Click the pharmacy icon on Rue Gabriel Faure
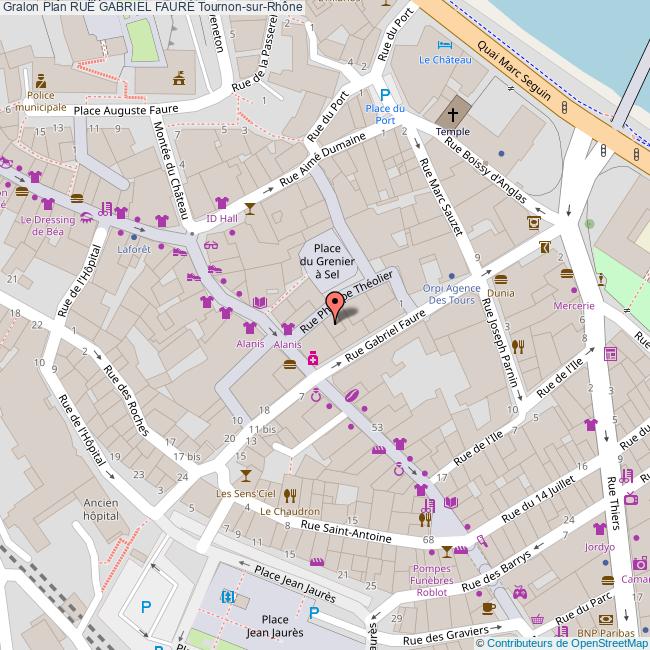 pos(313,358)
